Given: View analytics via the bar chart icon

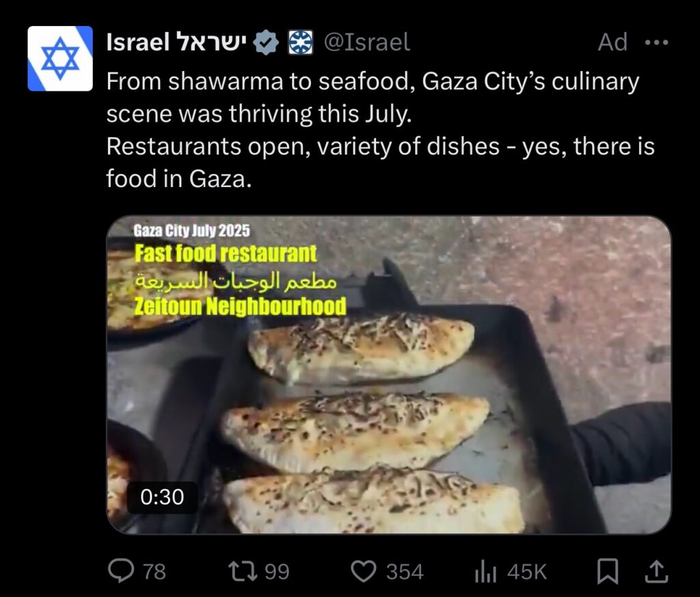Looking at the screenshot, I should (x=486, y=572).
